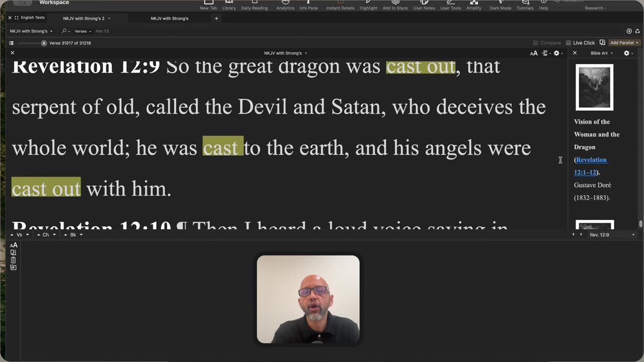Click the parallel pane copy icon beside Live Click
Image resolution: width=644 pixels, height=362 pixels.
tap(602, 43)
